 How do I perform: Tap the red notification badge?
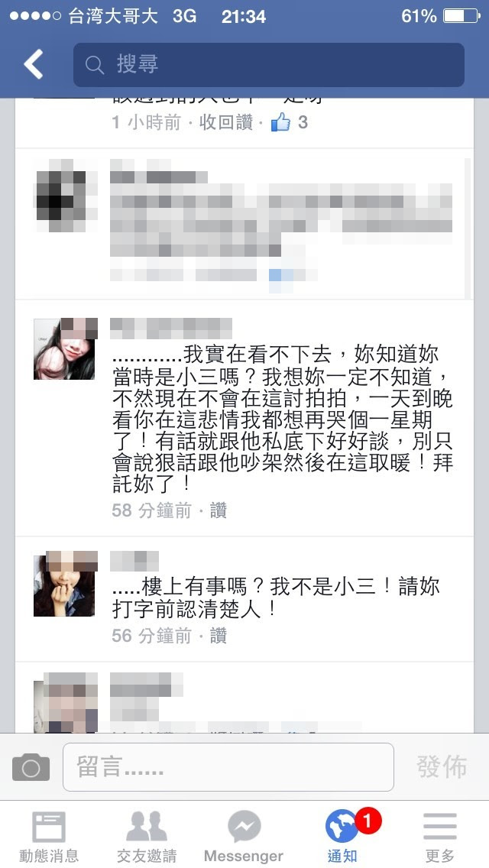[x=368, y=821]
